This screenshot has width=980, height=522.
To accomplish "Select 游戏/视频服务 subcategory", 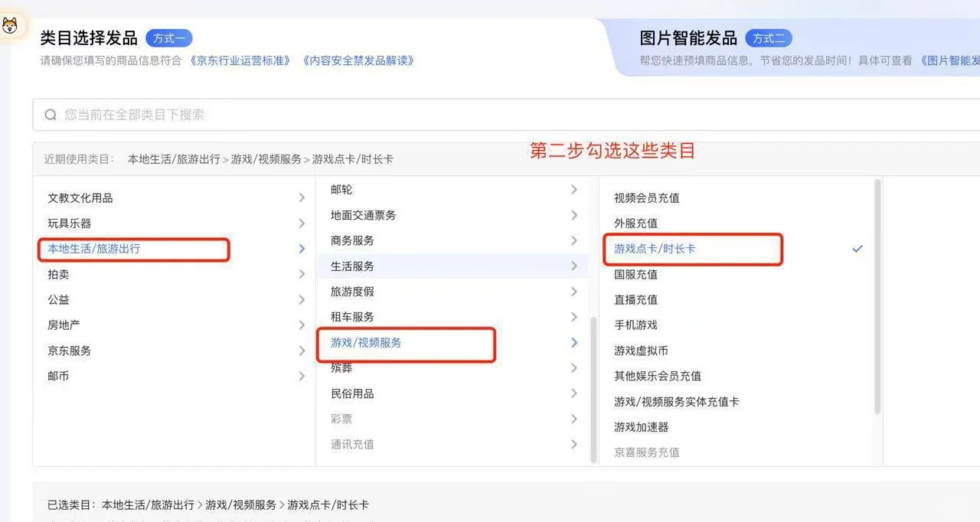I will (x=366, y=343).
